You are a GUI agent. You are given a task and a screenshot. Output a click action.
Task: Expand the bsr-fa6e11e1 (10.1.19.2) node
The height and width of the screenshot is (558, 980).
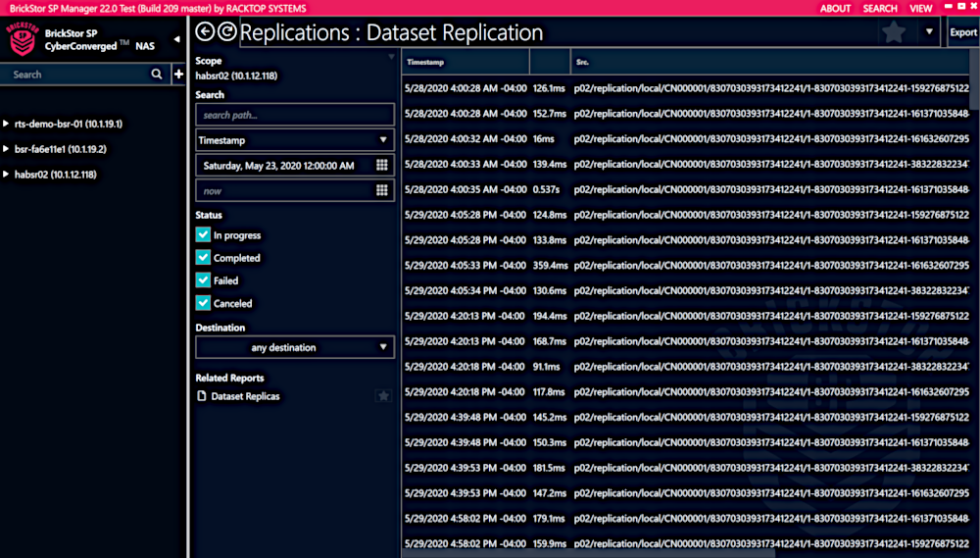point(6,149)
